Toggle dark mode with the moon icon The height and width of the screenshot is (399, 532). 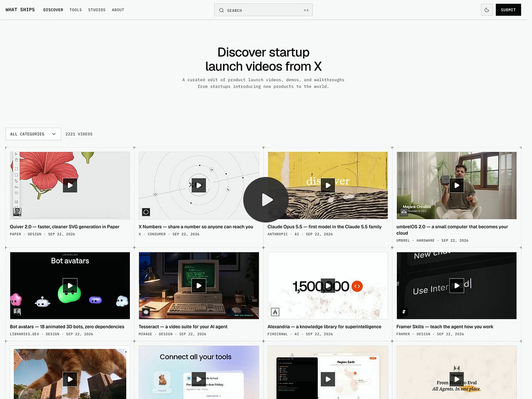click(x=486, y=10)
